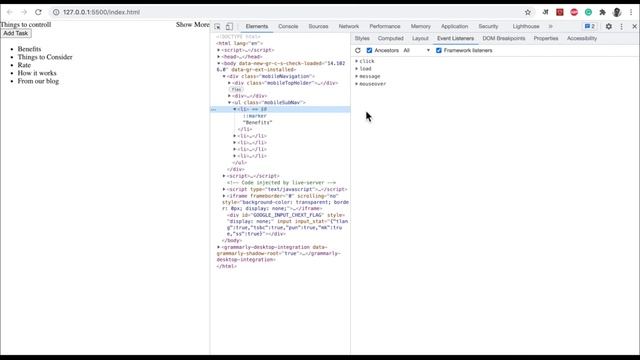The height and width of the screenshot is (360, 640).
Task: Toggle the Ancestors checkbox
Action: click(369, 51)
